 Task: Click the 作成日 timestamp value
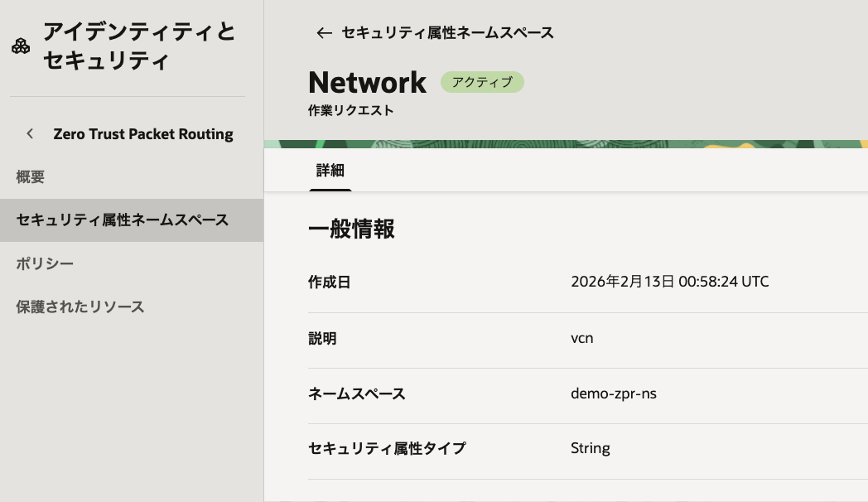point(669,282)
